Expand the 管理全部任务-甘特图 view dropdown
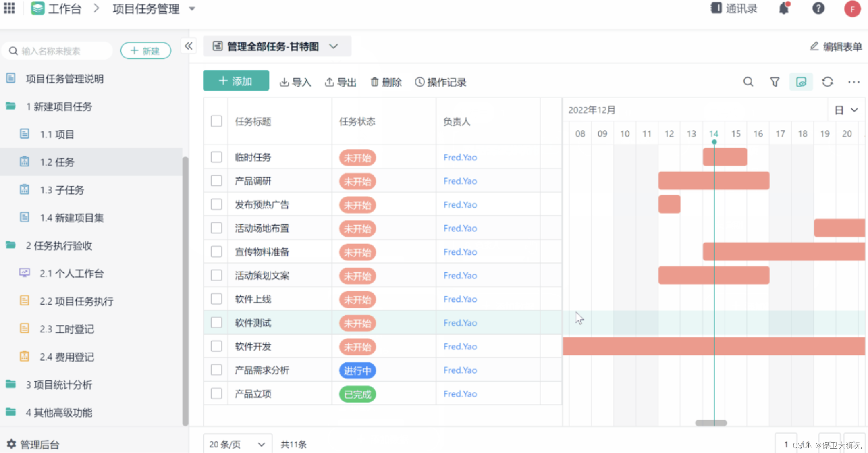 (x=334, y=46)
